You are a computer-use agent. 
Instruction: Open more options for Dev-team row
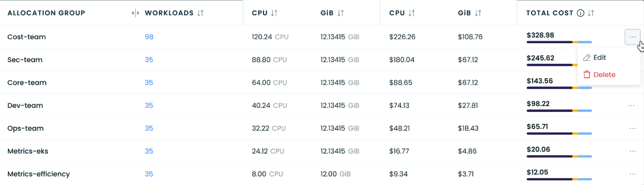pyautogui.click(x=631, y=105)
